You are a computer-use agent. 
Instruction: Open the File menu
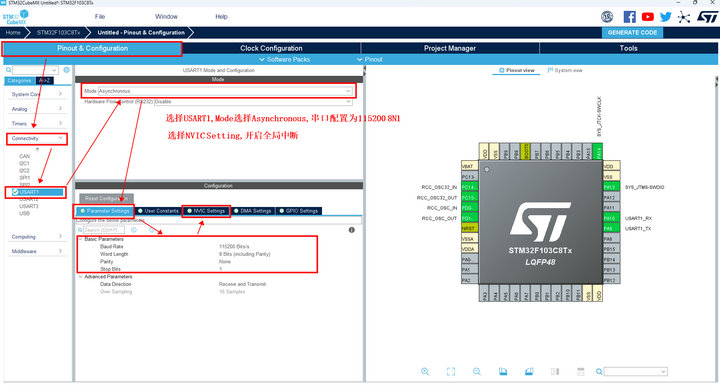pyautogui.click(x=100, y=17)
